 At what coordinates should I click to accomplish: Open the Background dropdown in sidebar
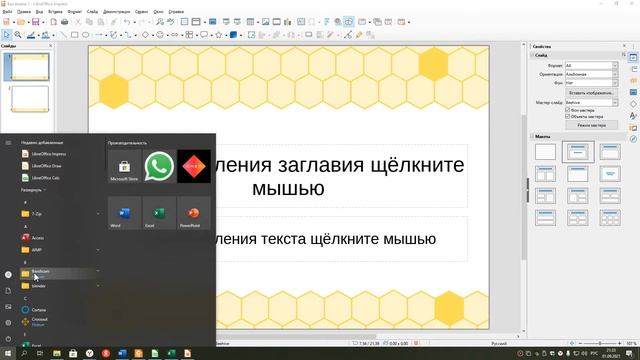591,83
